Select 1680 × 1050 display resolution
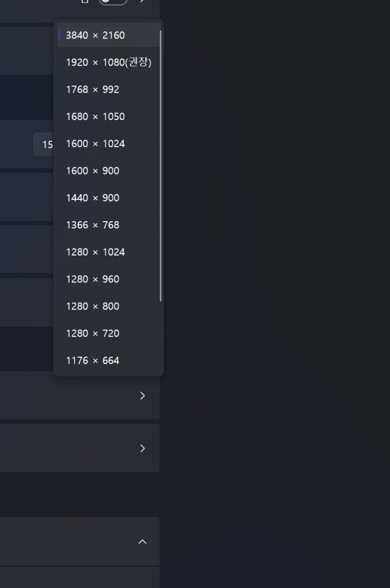The image size is (390, 588). click(95, 117)
